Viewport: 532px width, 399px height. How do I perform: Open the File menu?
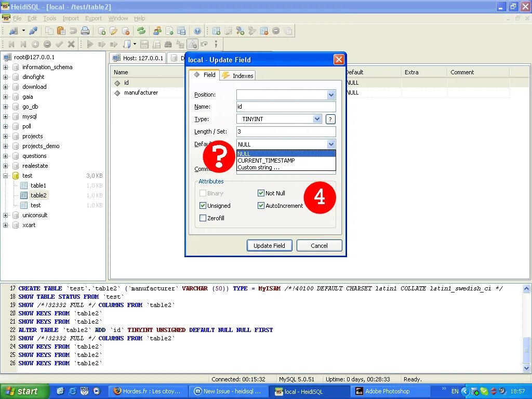(x=17, y=18)
